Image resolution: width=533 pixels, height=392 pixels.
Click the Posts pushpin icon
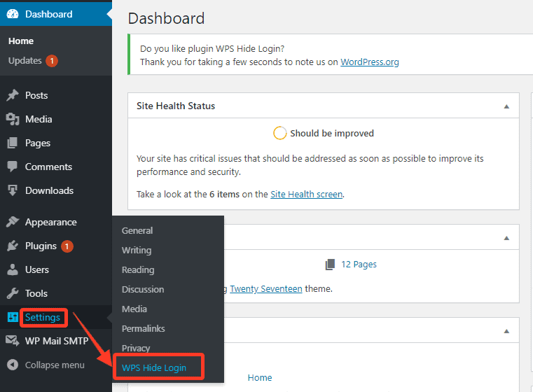pos(13,95)
